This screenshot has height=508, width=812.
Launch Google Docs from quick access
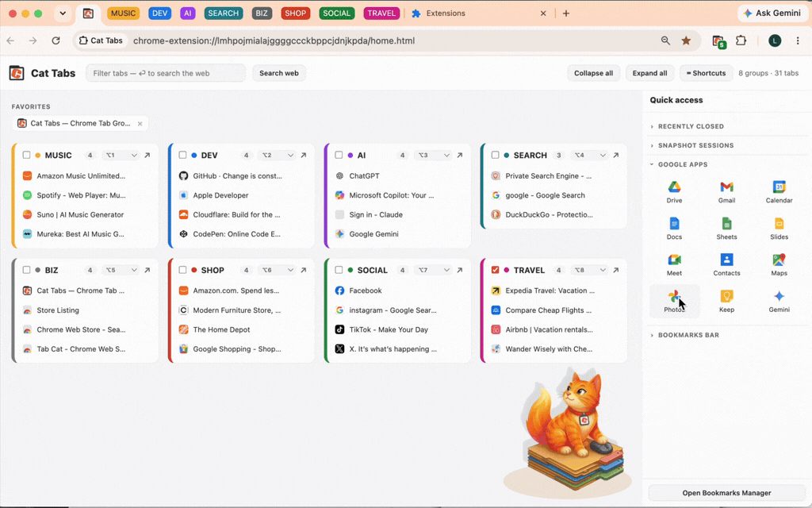674,228
